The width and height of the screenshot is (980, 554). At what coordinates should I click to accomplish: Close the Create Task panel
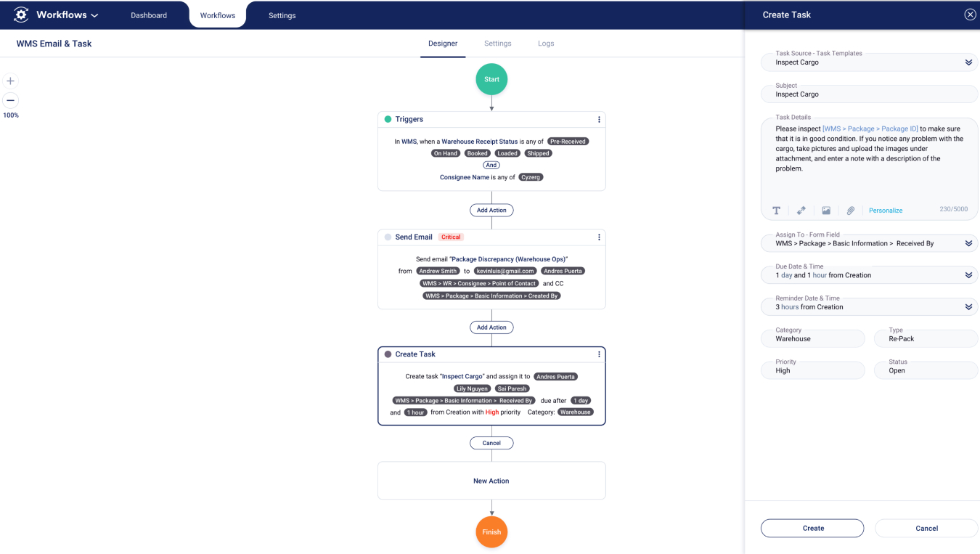tap(970, 15)
